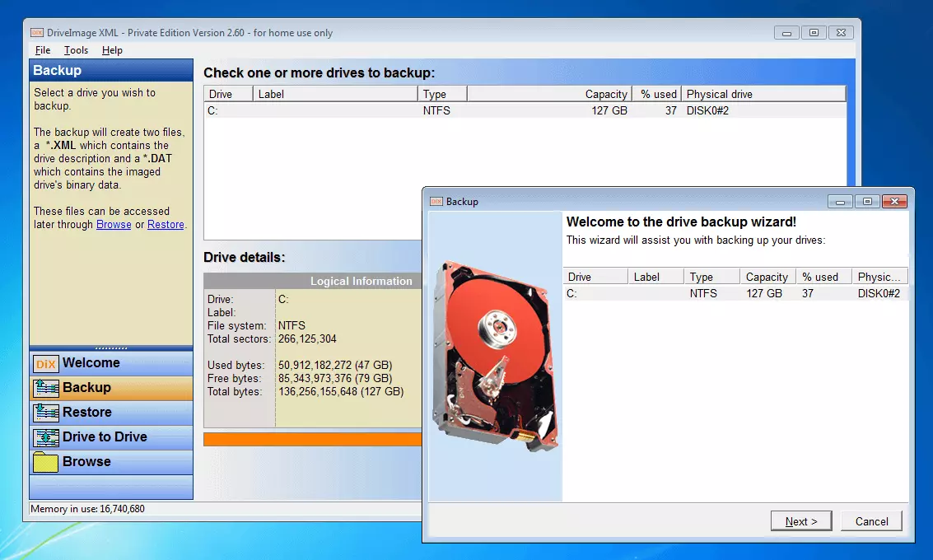Select the Browse label in sidebar

pyautogui.click(x=86, y=461)
